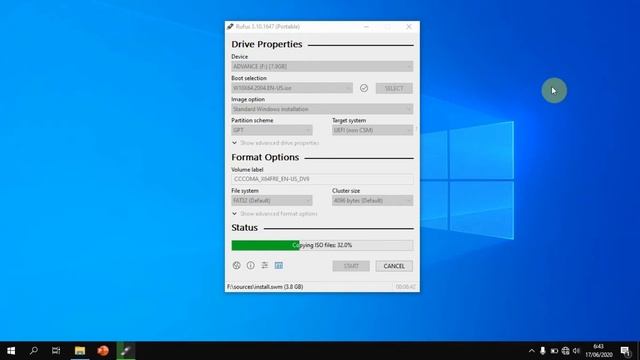The image size is (640, 360).
Task: Click the Status heading
Action: (244, 228)
